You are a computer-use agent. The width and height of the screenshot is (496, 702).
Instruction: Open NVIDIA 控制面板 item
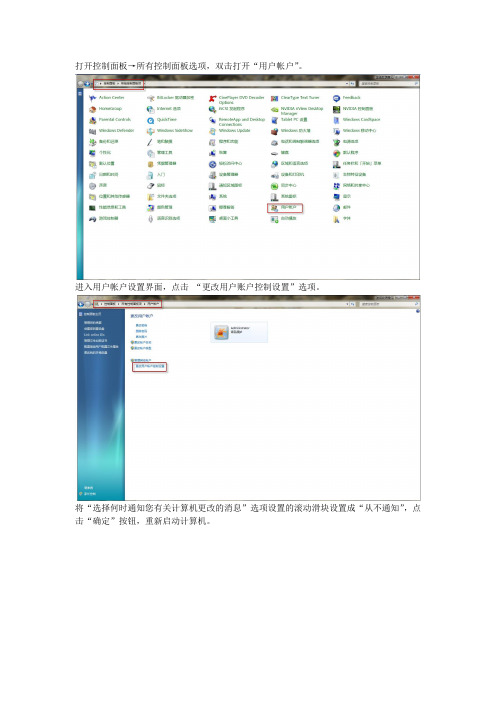[353, 109]
